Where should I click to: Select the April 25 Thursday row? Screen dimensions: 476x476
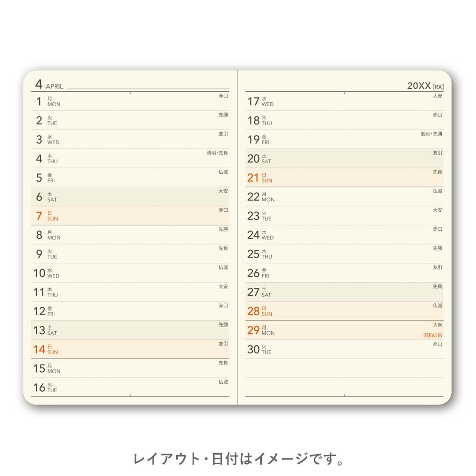344,254
